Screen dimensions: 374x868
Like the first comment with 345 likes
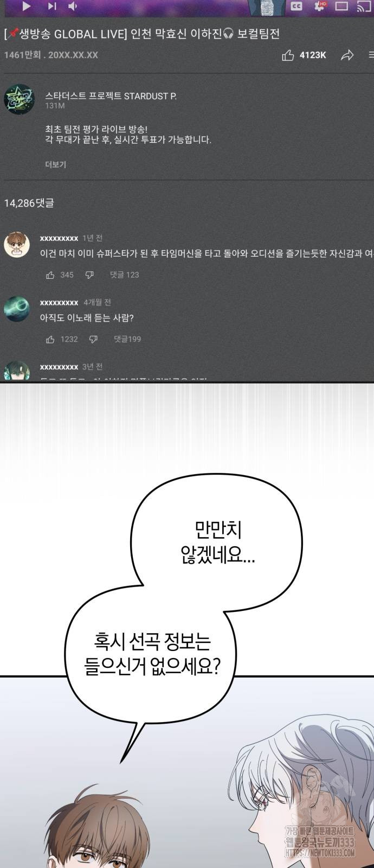point(50,275)
